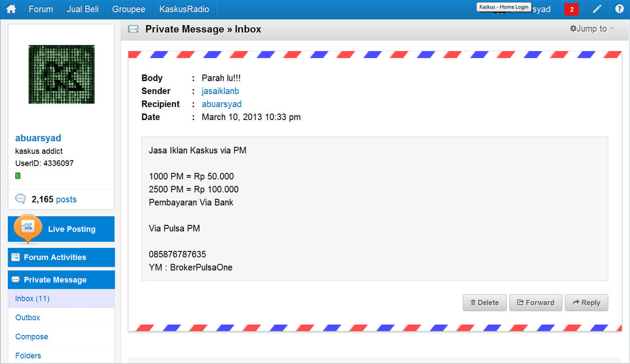
Task: Open the Live Posting button
Action: click(x=61, y=229)
